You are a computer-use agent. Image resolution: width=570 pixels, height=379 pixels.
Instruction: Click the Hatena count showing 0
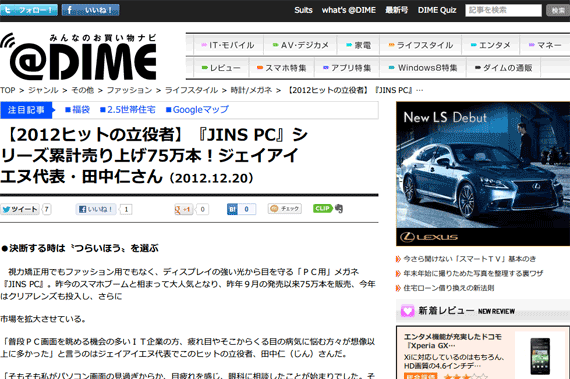click(247, 209)
